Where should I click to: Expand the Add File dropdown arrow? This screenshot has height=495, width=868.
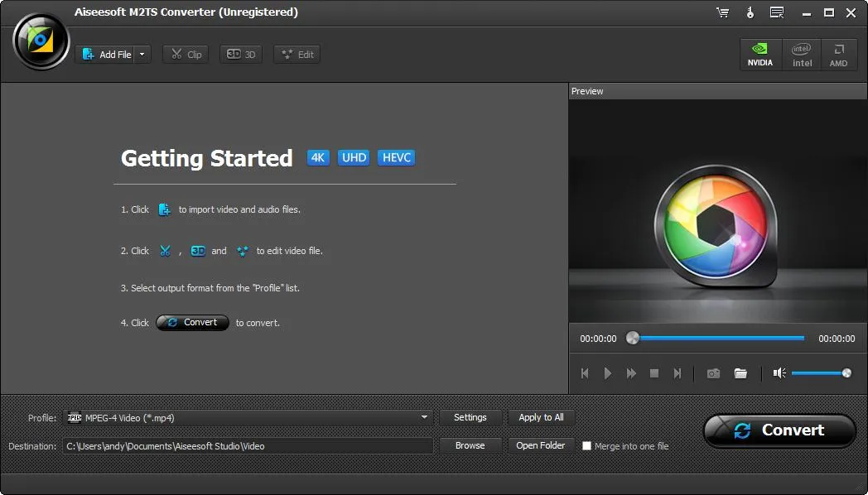coord(142,54)
